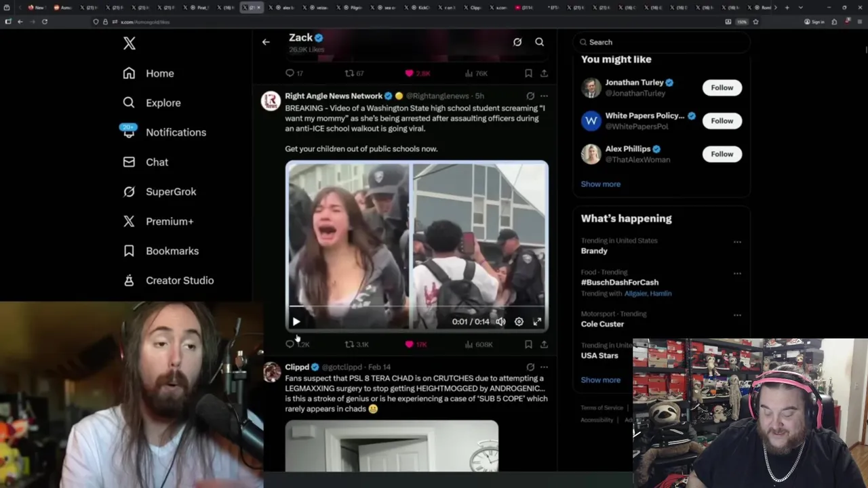Bookmark the top post with 76K views

[x=528, y=73]
